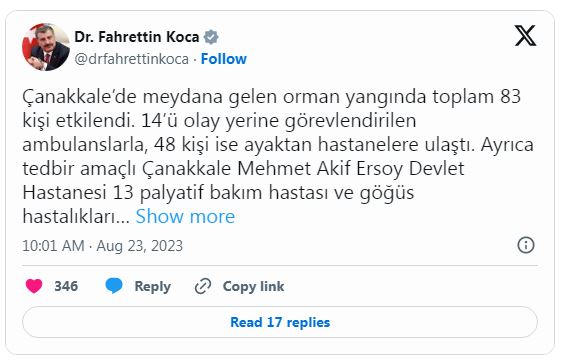The width and height of the screenshot is (567, 361).
Task: Click the blue reply bubble icon
Action: point(114,286)
